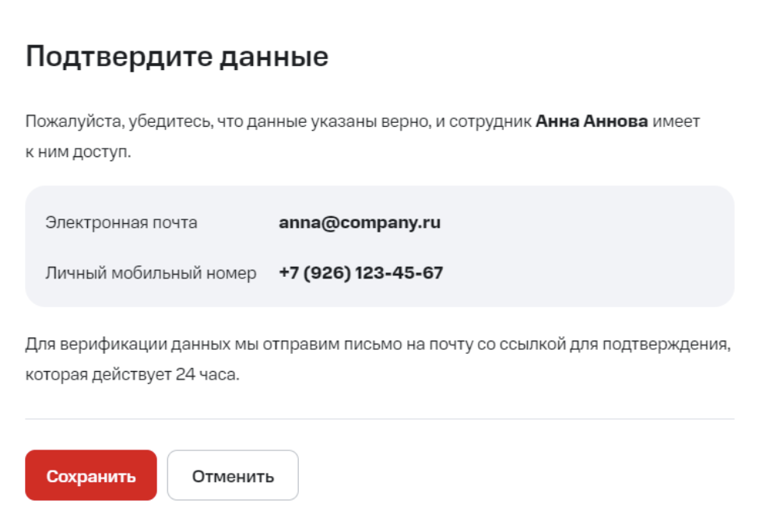
Task: Click the Электронная почта label
Action: [x=121, y=222]
